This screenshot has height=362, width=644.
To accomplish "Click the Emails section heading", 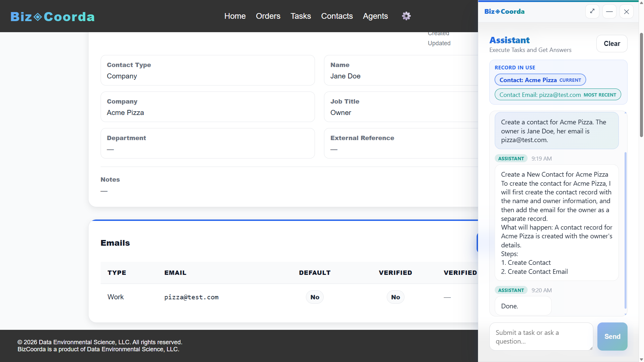I will click(x=115, y=243).
